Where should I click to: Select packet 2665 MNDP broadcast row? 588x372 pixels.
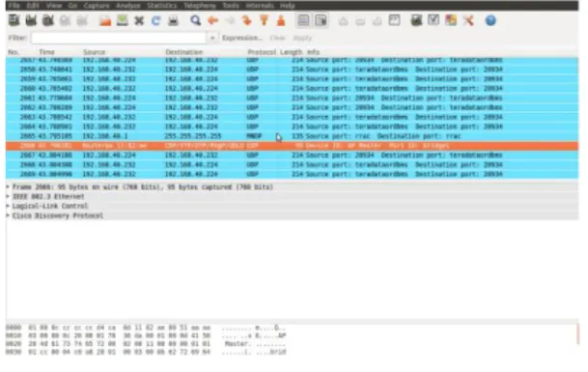(293, 136)
